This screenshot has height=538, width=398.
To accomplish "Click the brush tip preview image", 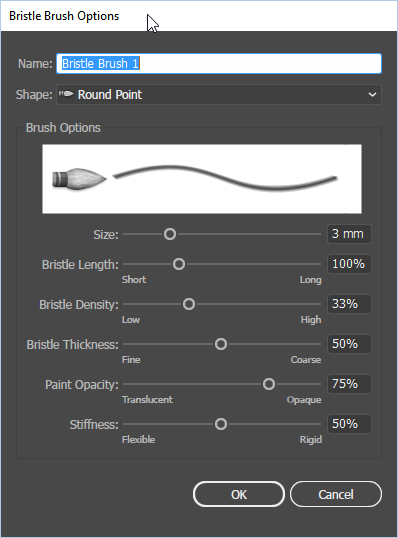I will (79, 179).
